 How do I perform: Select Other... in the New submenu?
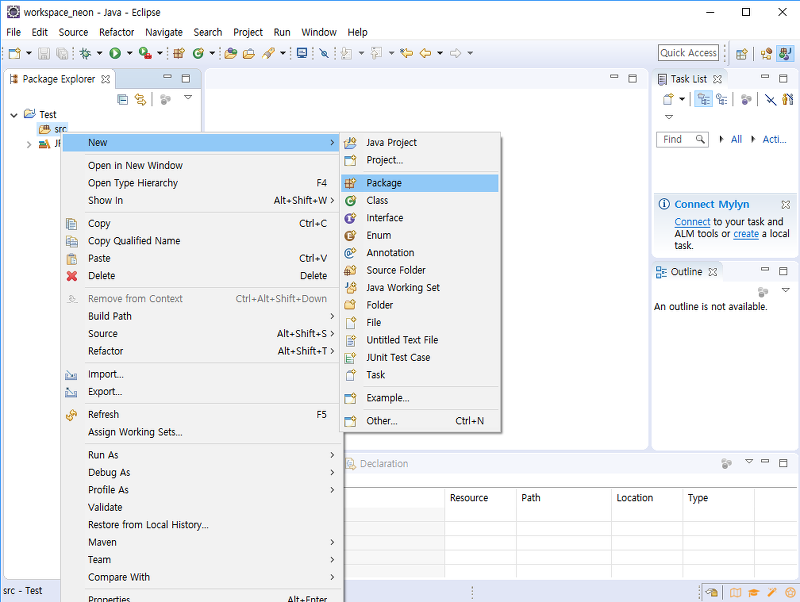pyautogui.click(x=420, y=421)
